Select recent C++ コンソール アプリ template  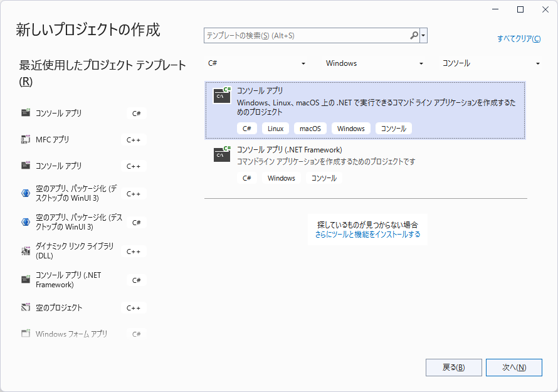59,166
